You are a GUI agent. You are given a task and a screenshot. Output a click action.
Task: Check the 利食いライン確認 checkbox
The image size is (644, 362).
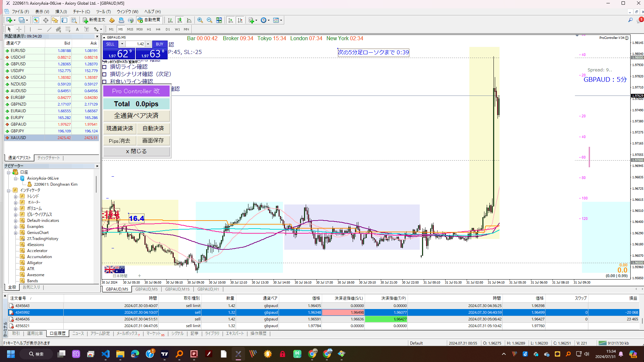click(x=104, y=81)
